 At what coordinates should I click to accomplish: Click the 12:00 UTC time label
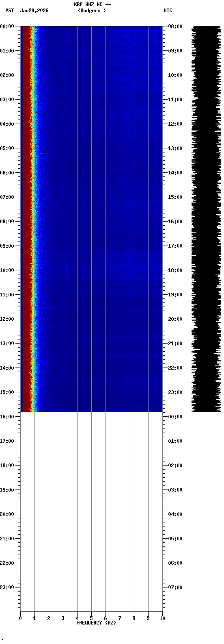click(x=175, y=124)
